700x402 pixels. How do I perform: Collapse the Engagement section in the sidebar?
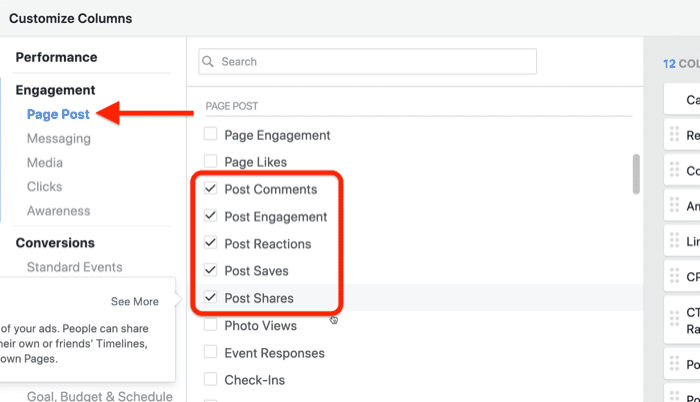pos(55,90)
